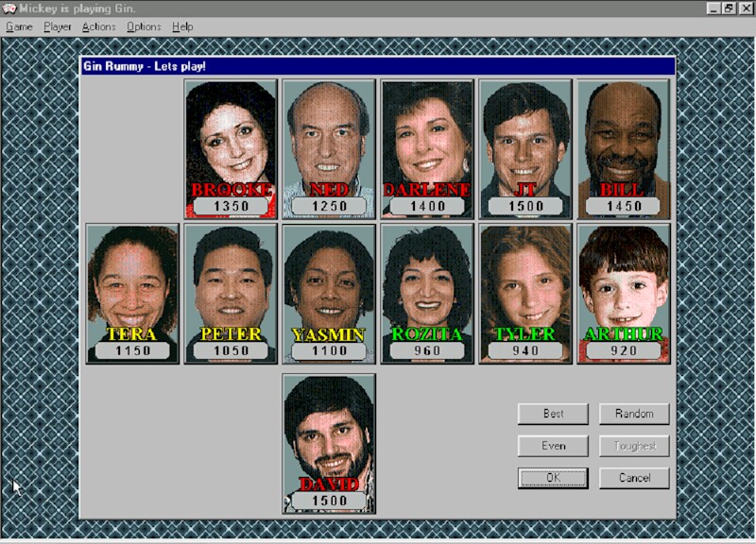Click the Best button
Image resolution: width=756 pixels, height=544 pixels.
pos(553,414)
